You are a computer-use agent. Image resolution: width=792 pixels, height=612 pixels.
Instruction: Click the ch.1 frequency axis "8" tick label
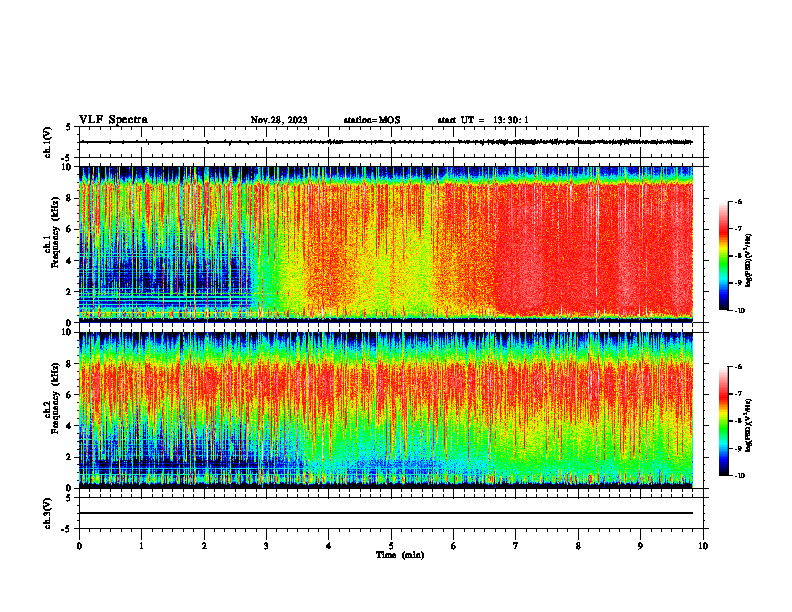click(x=70, y=198)
